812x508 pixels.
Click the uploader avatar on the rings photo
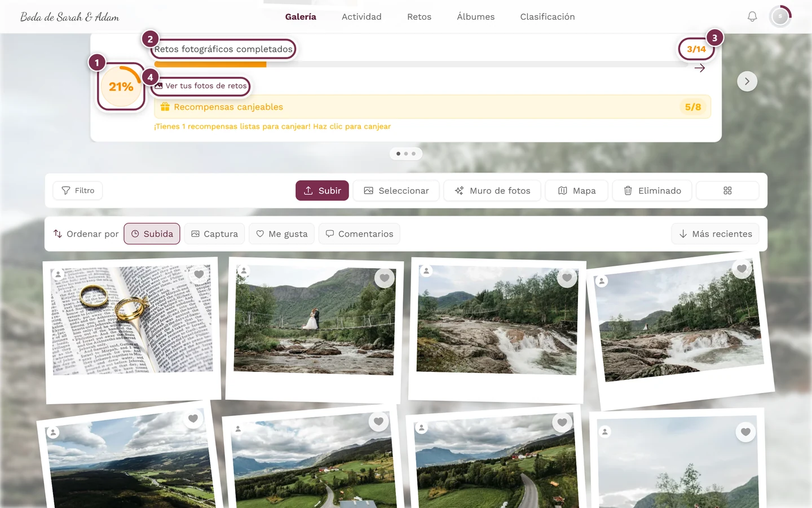click(58, 274)
